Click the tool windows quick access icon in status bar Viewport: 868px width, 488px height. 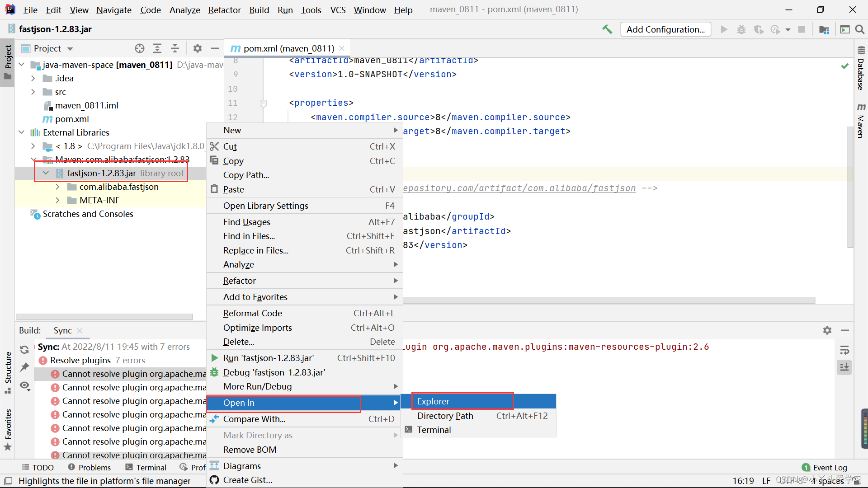tap(8, 481)
